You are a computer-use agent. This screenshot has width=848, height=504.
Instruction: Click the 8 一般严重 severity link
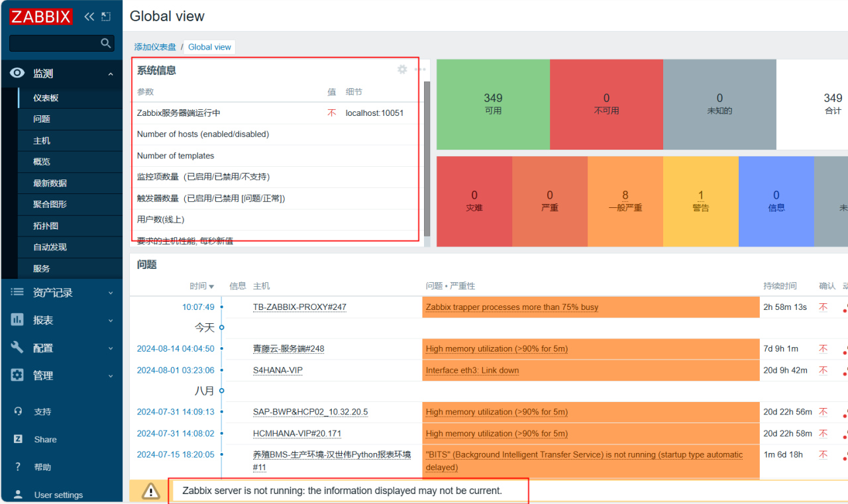(625, 195)
